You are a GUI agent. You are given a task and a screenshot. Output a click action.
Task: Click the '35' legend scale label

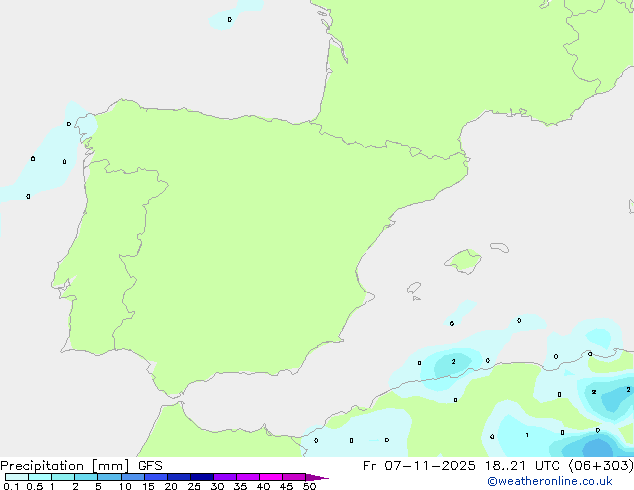(x=240, y=486)
